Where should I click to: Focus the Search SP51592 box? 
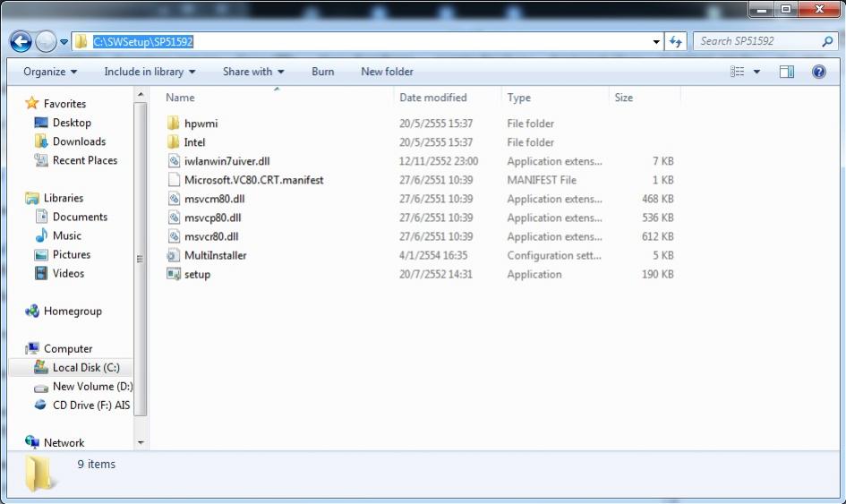click(x=758, y=41)
